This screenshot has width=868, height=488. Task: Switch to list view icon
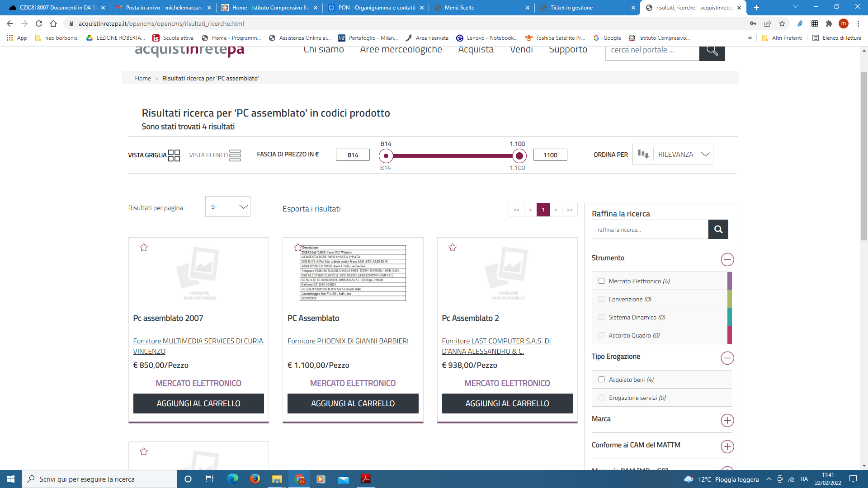235,155
